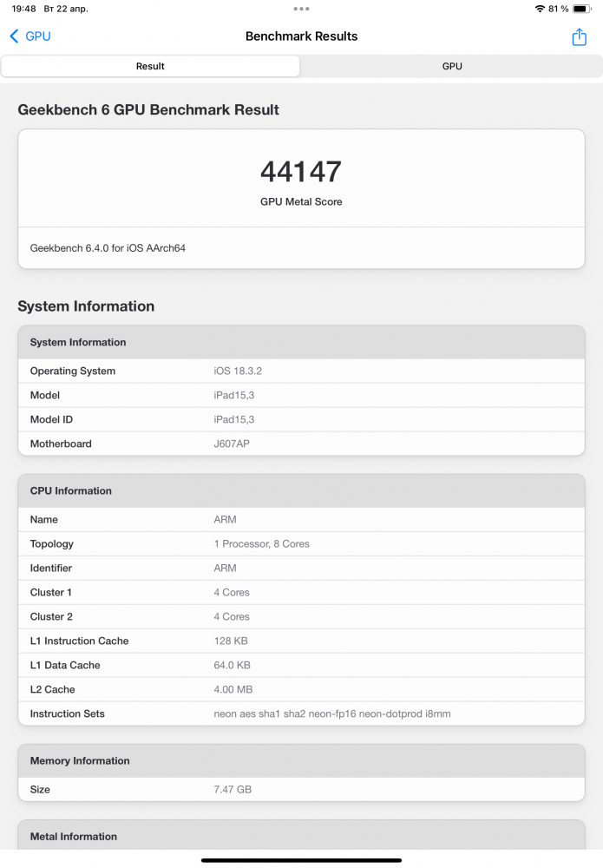Tap the L2 Cache row
Viewport: 603px width, 868px height.
tap(301, 689)
